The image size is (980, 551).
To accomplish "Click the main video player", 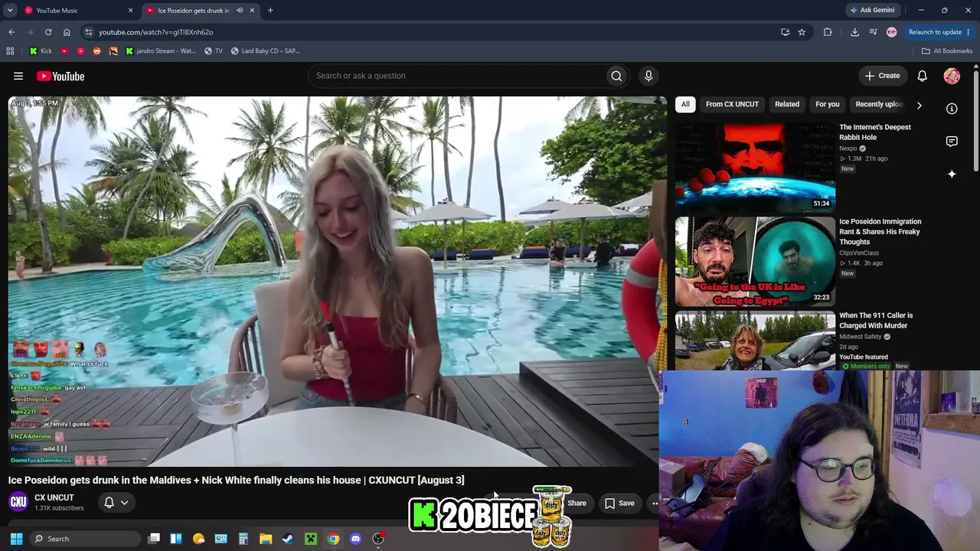I will [x=337, y=281].
